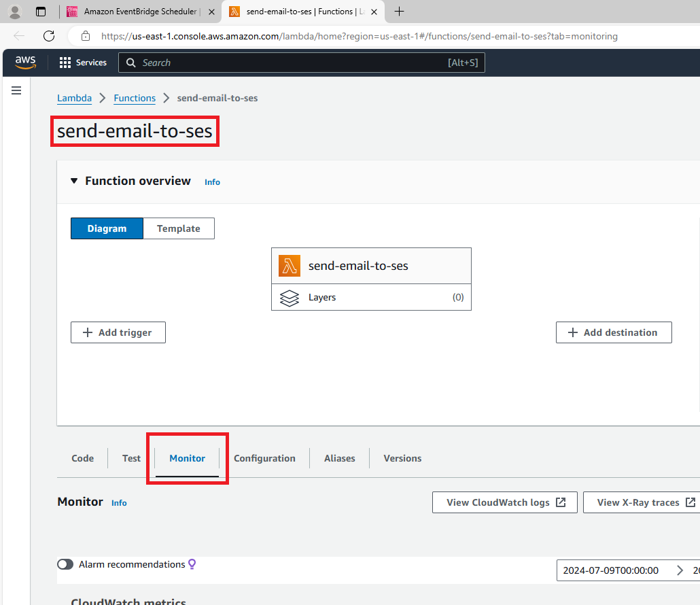The image size is (700, 605).
Task: Click the AWS search input field
Action: click(302, 63)
